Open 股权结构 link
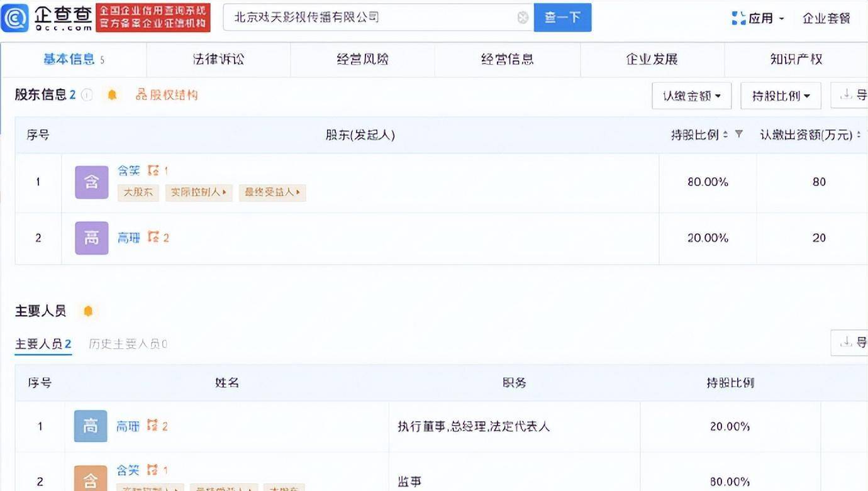 point(174,95)
